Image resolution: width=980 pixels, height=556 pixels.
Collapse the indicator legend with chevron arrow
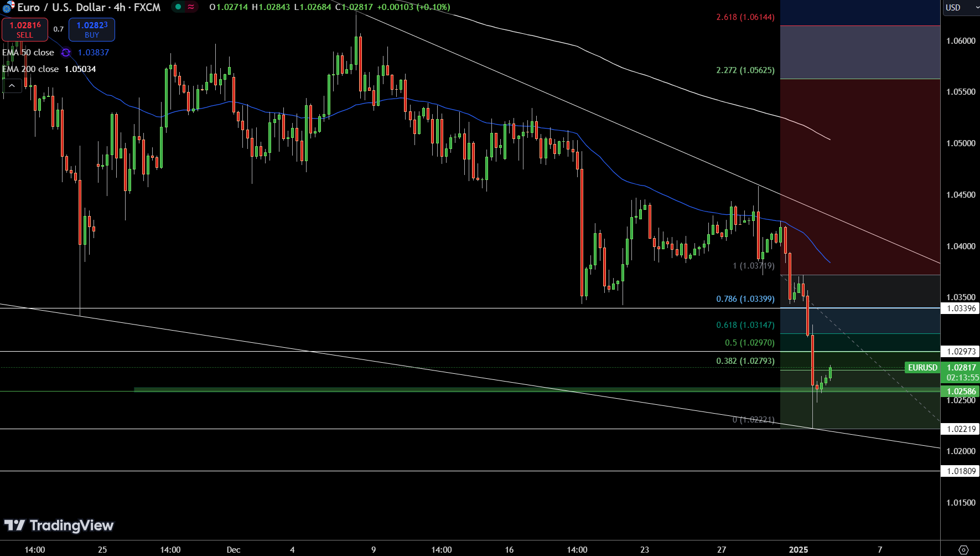12,86
